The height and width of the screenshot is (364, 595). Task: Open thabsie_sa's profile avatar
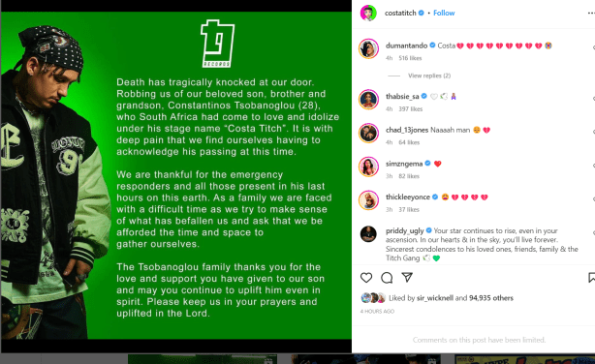[x=368, y=100]
